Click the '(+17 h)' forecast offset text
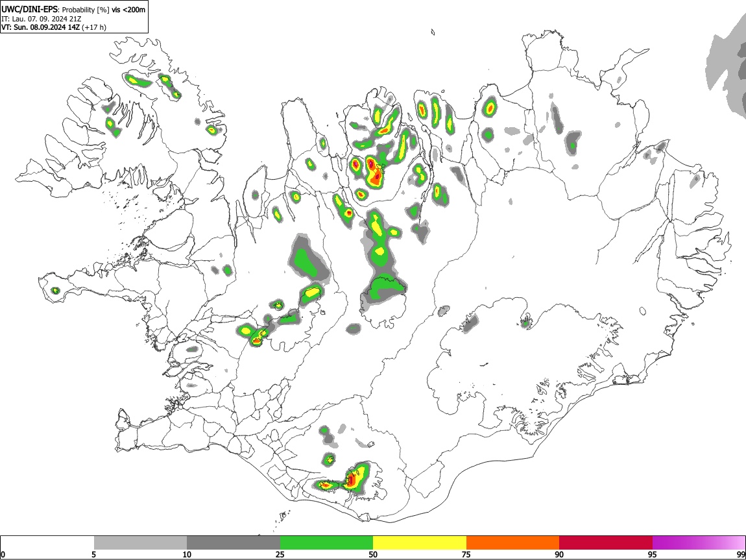This screenshot has width=746, height=560. coord(94,27)
